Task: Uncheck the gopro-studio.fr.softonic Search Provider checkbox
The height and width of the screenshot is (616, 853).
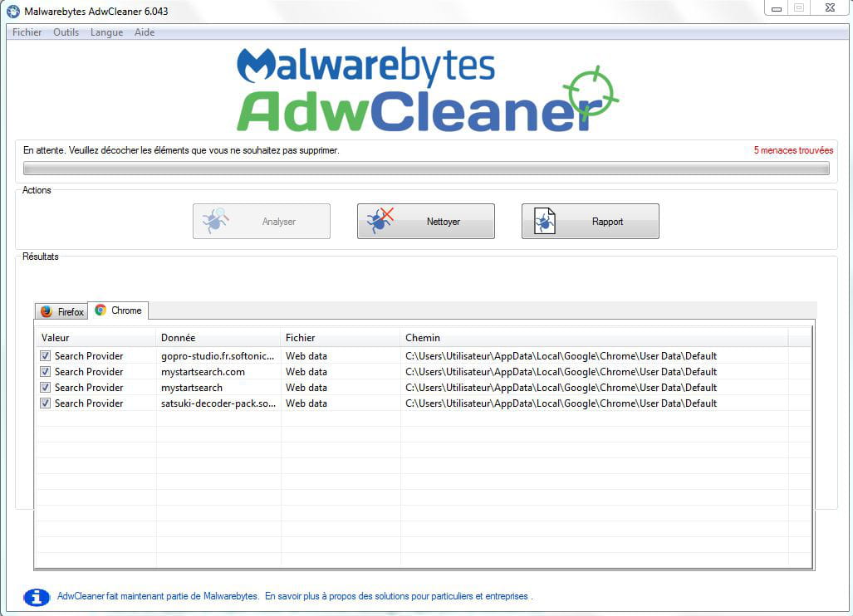Action: tap(45, 356)
